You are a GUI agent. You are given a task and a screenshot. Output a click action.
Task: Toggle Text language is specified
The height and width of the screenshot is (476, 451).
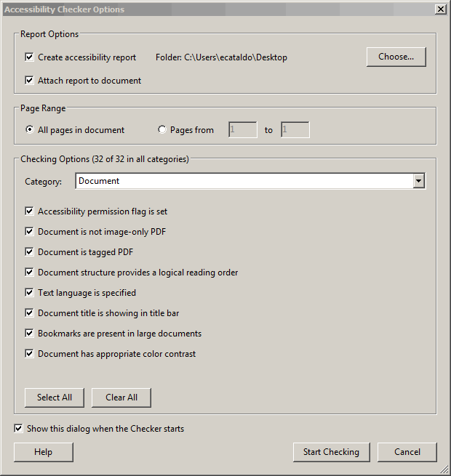tap(30, 293)
